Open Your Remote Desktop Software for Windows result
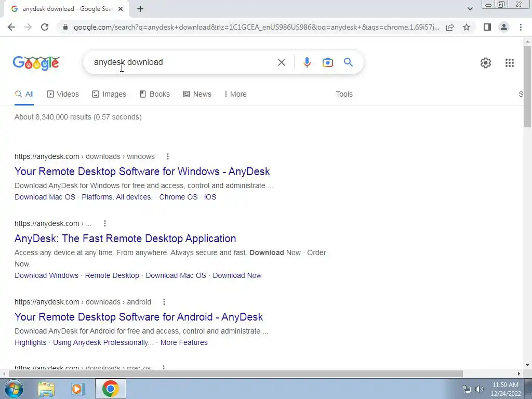The height and width of the screenshot is (399, 532). tap(142, 171)
